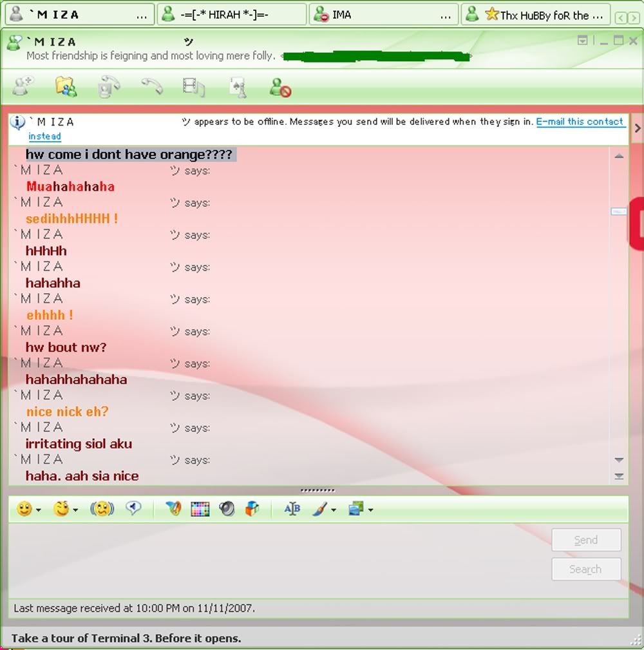644x650 pixels.
Task: Click the phone call handset icon
Action: 152,86
